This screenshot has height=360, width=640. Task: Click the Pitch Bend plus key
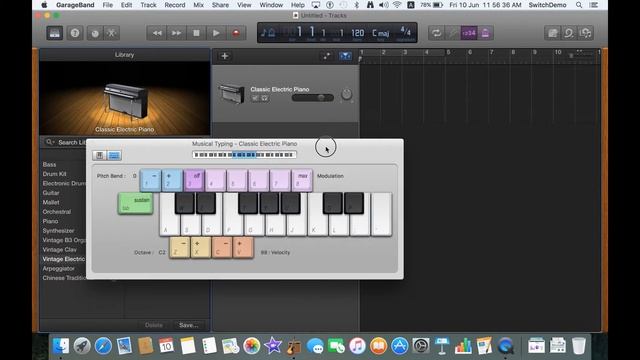[x=172, y=180]
